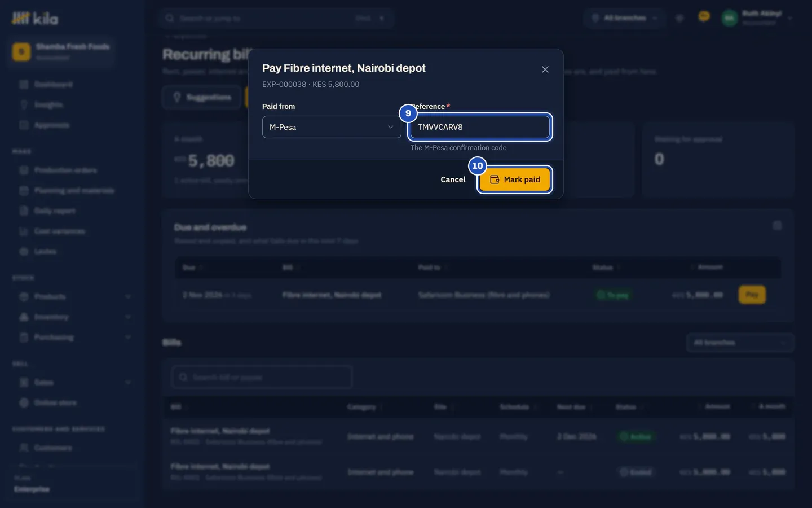Focus the Reference input field
This screenshot has height=508, width=812.
pos(480,127)
